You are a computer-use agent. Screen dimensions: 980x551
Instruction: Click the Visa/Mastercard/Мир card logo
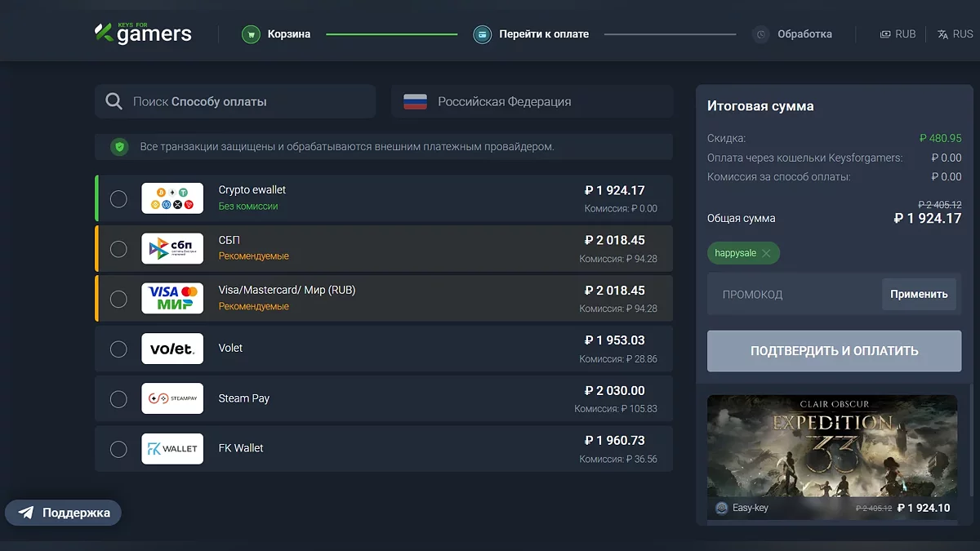click(x=172, y=299)
